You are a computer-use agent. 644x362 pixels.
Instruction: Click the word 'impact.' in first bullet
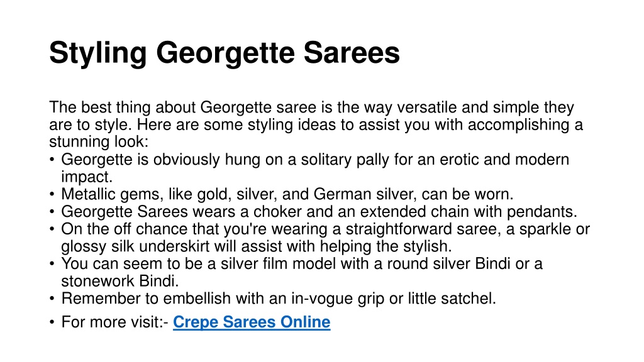(x=87, y=177)
